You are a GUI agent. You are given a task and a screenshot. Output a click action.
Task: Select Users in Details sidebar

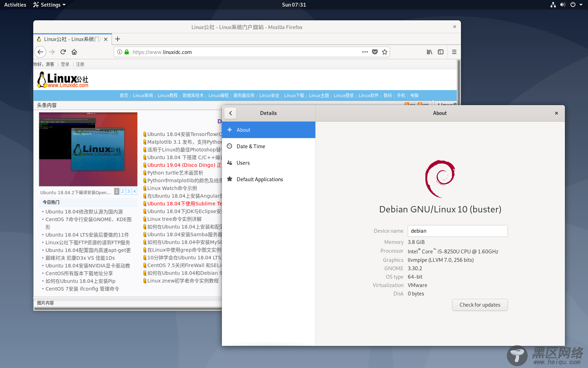[268, 163]
